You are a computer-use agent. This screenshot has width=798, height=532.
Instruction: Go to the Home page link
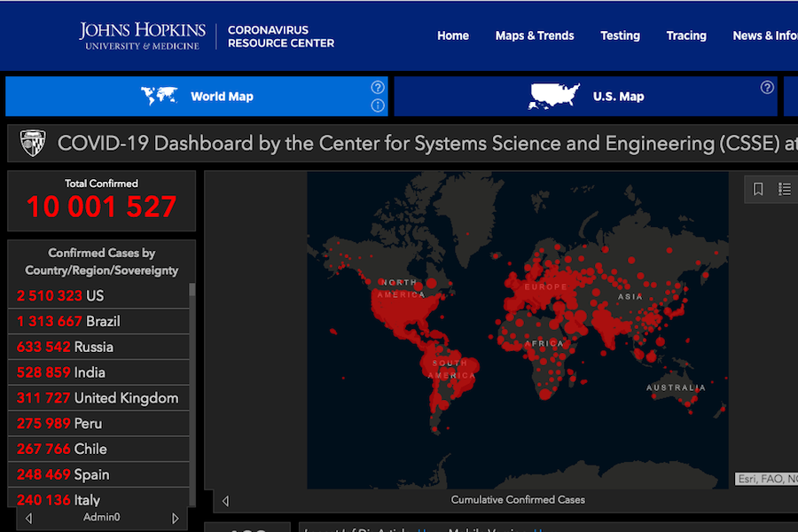(453, 35)
